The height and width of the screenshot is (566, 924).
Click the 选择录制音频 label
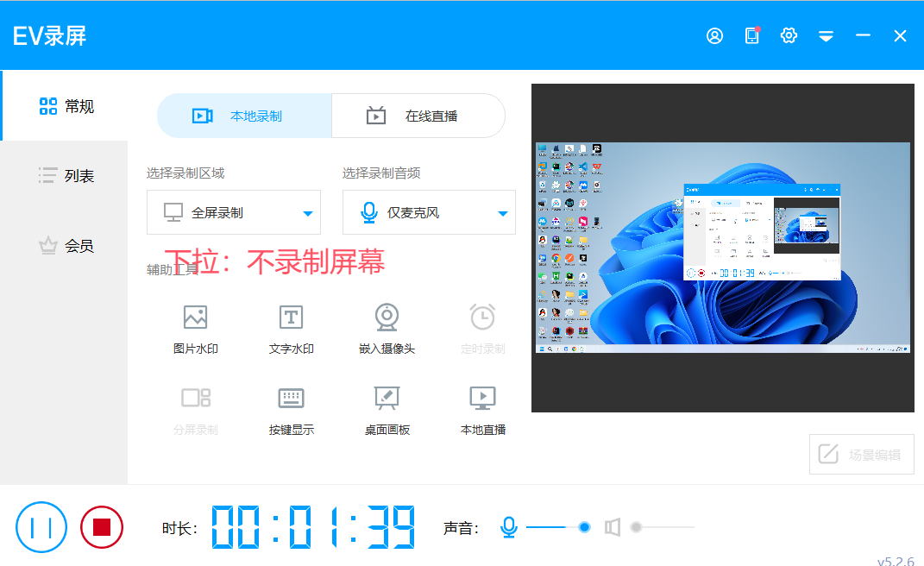381,173
